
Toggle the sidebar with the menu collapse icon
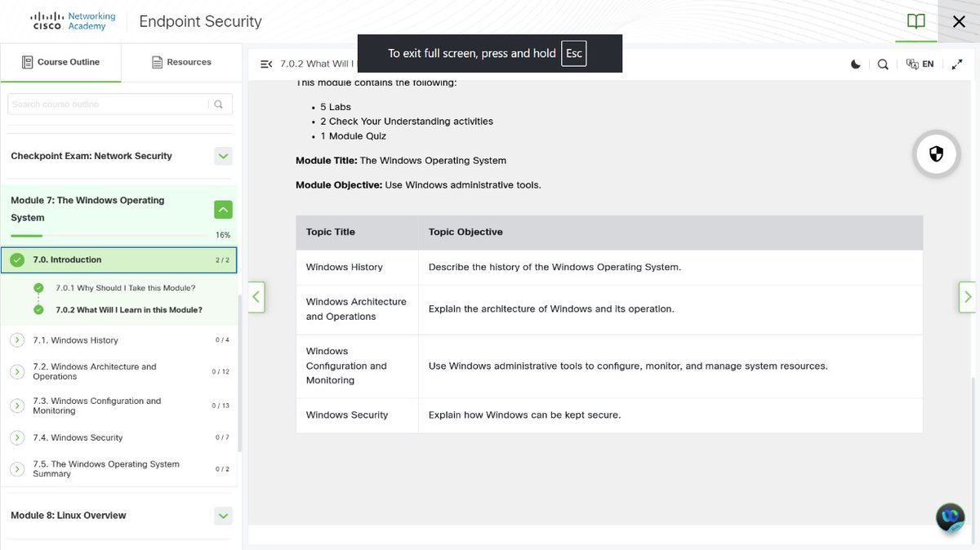(265, 64)
